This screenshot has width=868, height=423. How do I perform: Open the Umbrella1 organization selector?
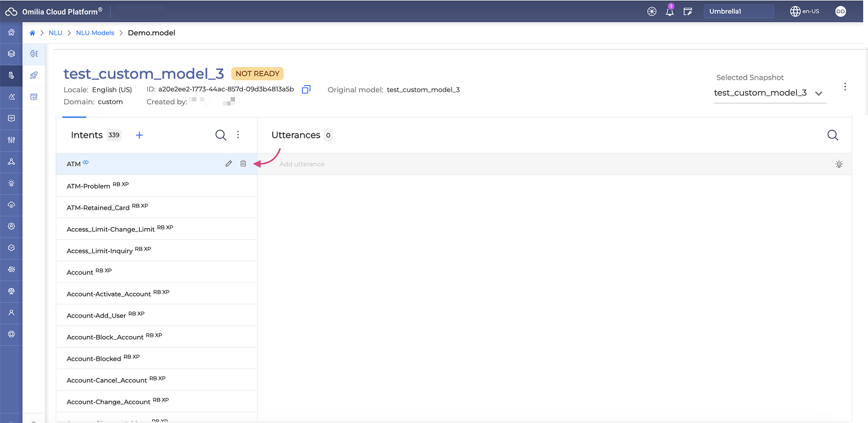(x=738, y=11)
